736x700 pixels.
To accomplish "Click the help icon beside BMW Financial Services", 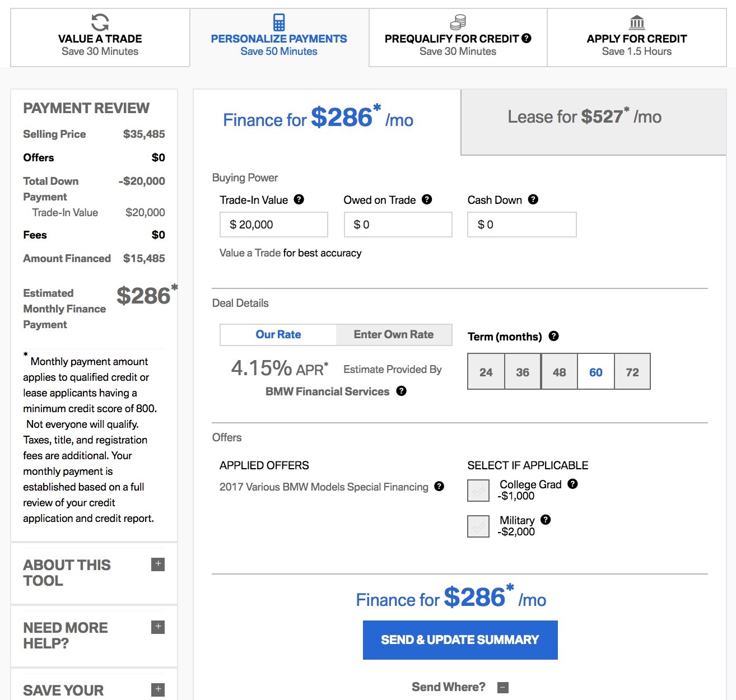I will click(x=402, y=391).
